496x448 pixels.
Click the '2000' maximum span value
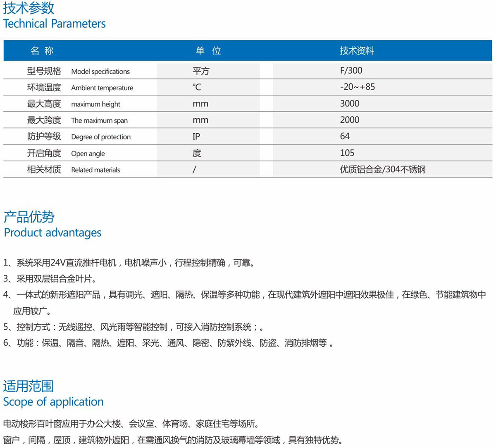(349, 120)
